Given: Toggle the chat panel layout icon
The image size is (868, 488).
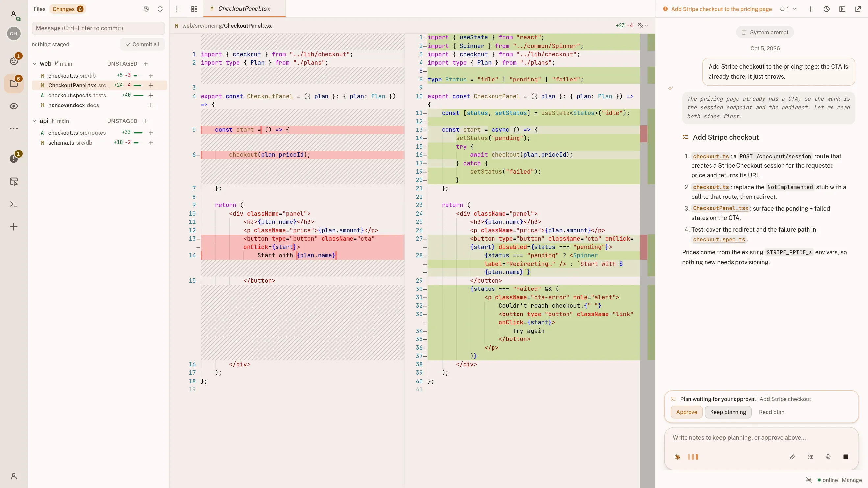Looking at the screenshot, I should [842, 9].
